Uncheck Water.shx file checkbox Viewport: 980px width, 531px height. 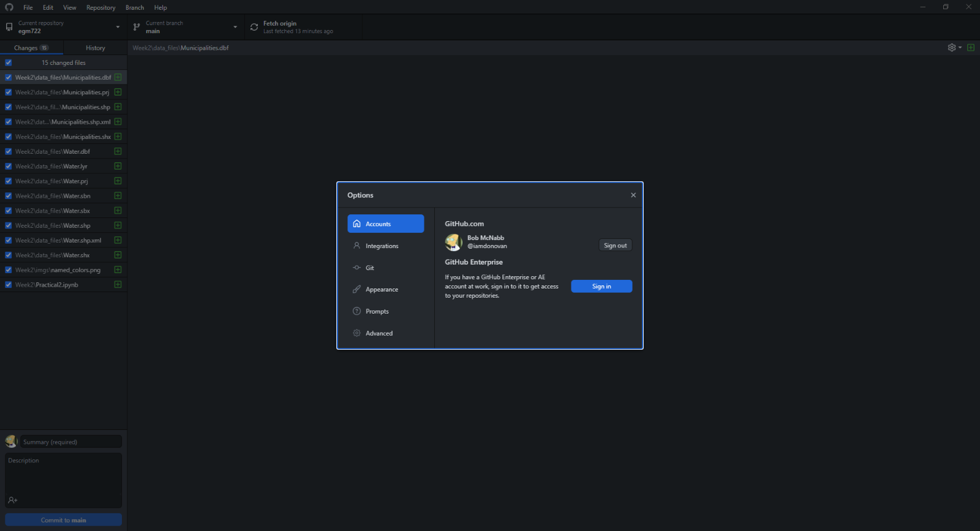[9, 255]
